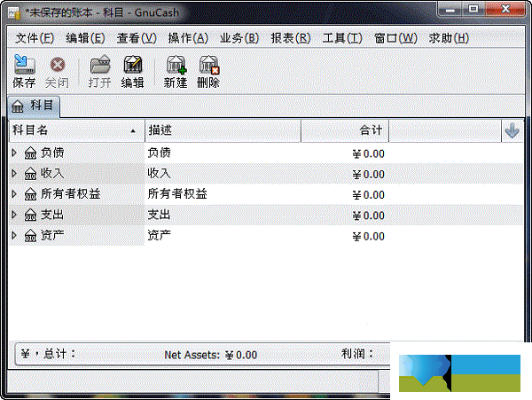
Task: Click the 保存 (Save) toolbar icon
Action: click(25, 64)
